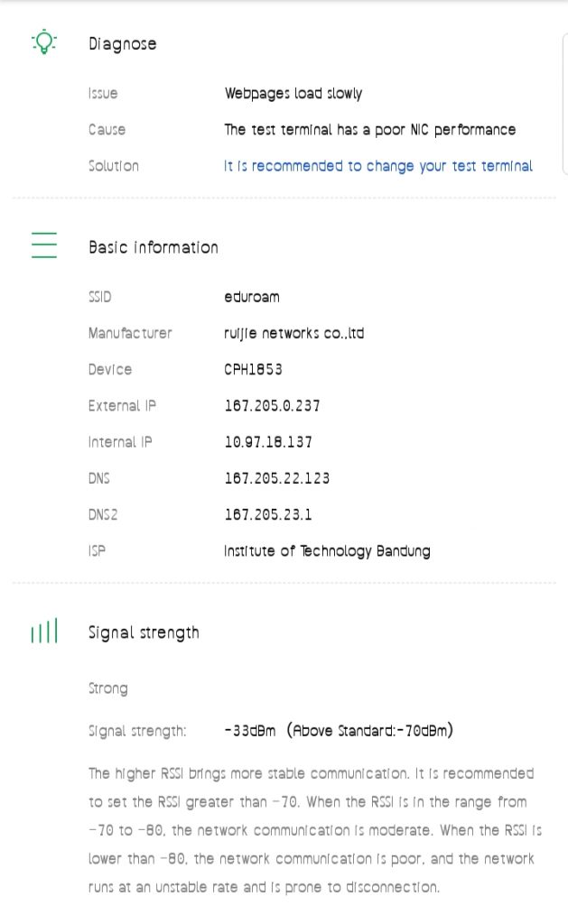568x924 pixels.
Task: Tap the cause text about poor NIC performance
Action: (369, 130)
